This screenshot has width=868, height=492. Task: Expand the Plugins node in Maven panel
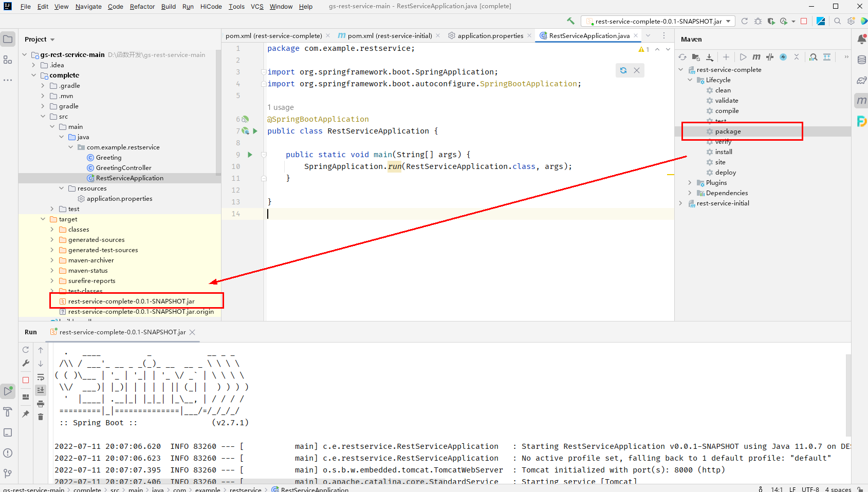[x=690, y=183]
